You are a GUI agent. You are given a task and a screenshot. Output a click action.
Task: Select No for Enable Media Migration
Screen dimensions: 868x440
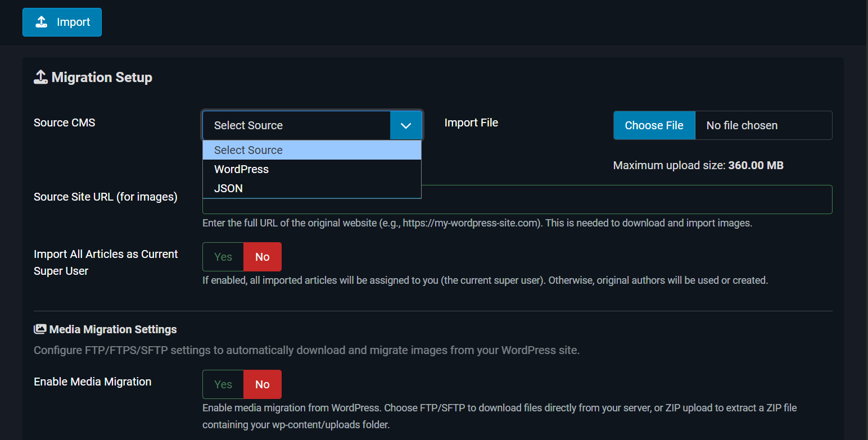pyautogui.click(x=263, y=384)
